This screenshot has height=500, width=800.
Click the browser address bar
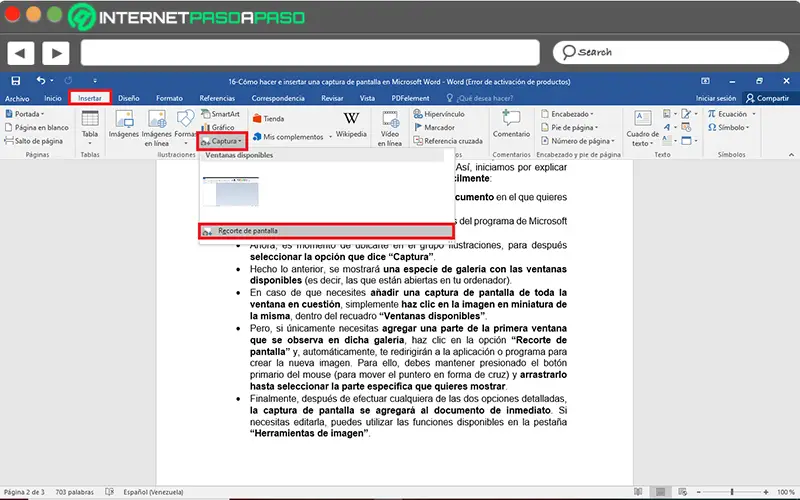point(310,53)
